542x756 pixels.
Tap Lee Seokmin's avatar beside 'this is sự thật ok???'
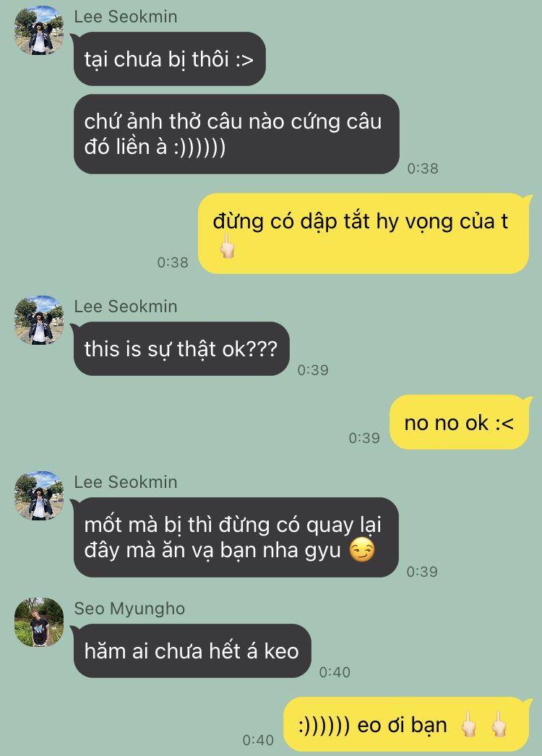[39, 319]
